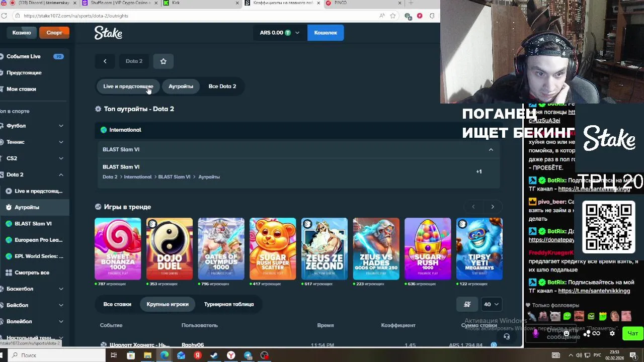Image resolution: width=644 pixels, height=362 pixels.
Task: Switch to Все ставки tab
Action: pyautogui.click(x=117, y=304)
